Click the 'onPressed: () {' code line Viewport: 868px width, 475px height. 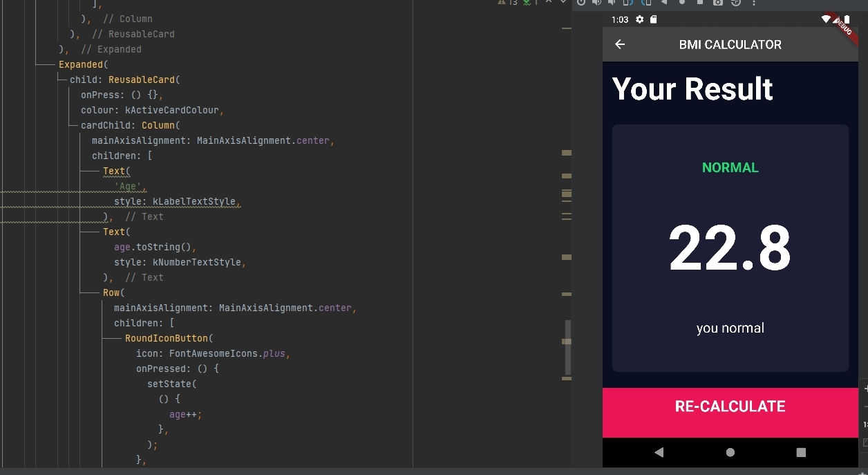pos(178,369)
